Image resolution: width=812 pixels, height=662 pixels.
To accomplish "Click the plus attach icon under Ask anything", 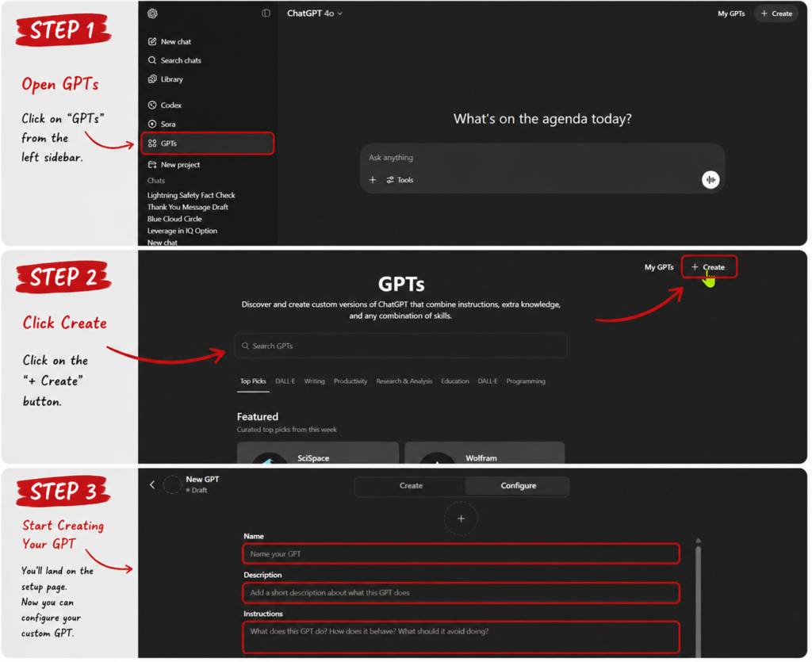I will coord(373,180).
